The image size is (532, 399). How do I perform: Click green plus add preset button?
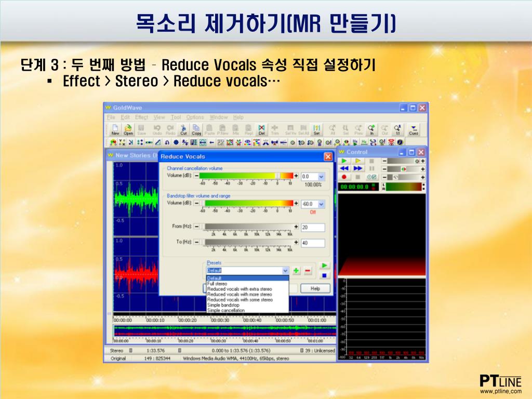pyautogui.click(x=296, y=270)
